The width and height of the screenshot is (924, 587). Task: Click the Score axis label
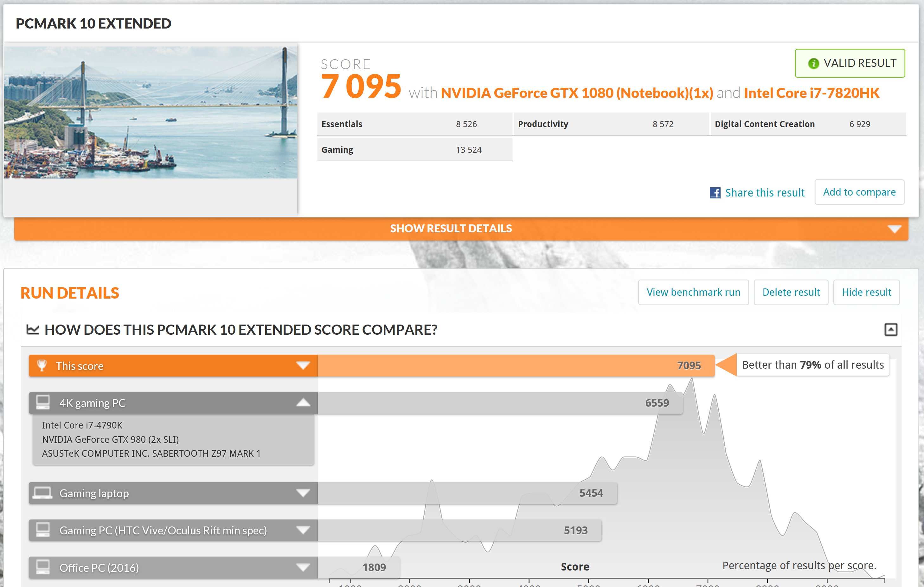pyautogui.click(x=575, y=567)
